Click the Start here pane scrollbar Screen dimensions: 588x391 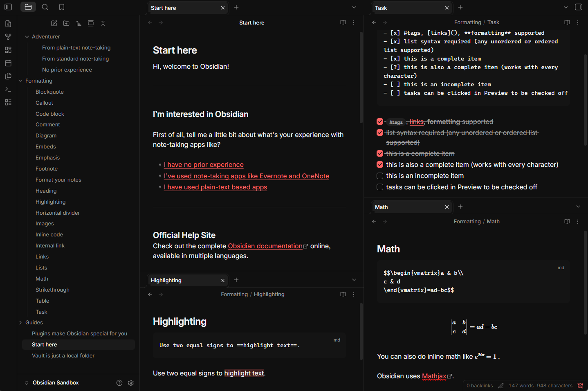[361, 78]
